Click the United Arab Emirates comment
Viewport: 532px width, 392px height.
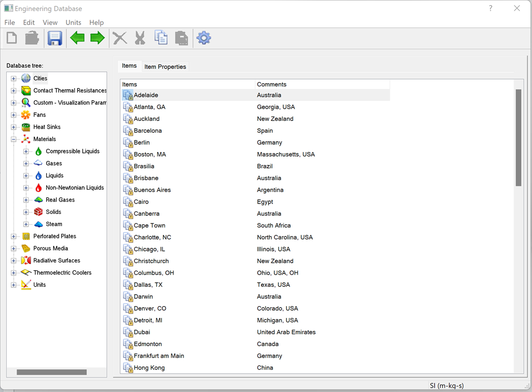pos(286,332)
